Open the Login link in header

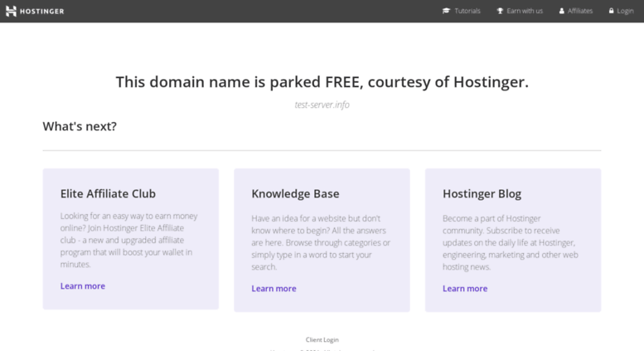(625, 11)
